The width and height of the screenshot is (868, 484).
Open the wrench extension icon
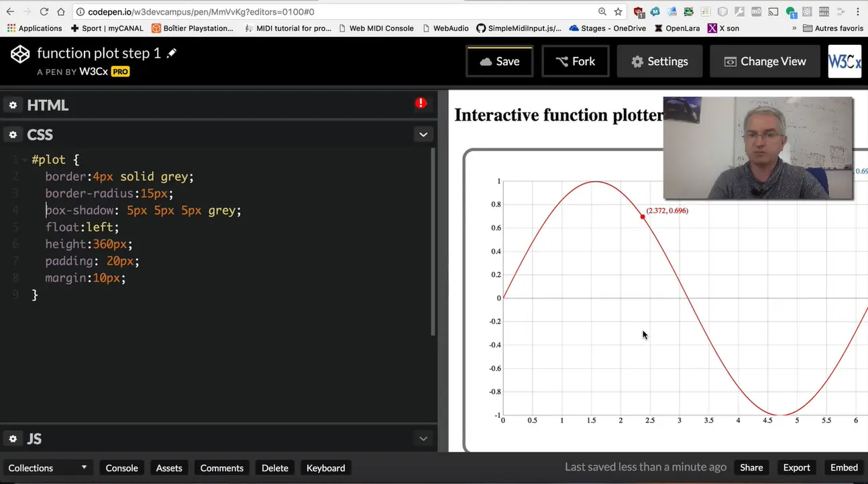pos(739,11)
